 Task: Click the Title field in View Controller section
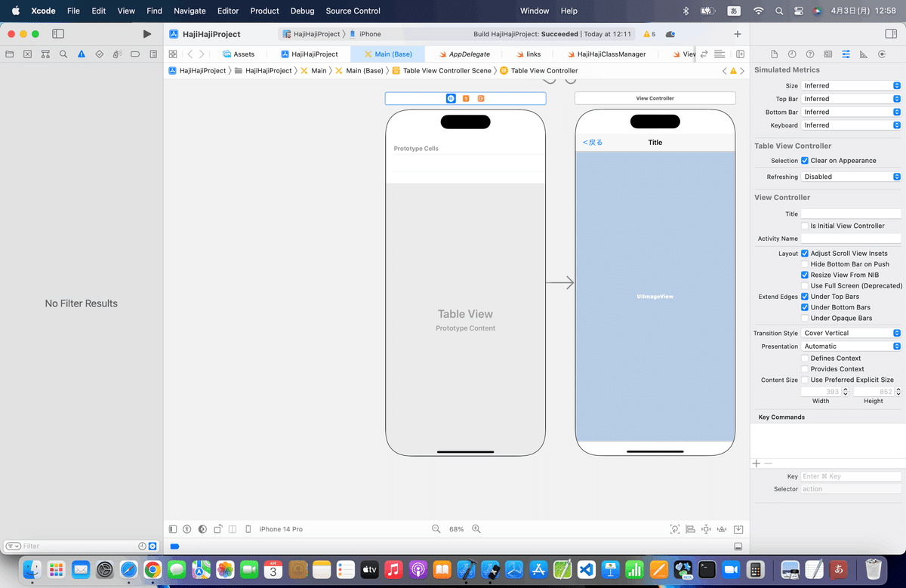click(851, 214)
